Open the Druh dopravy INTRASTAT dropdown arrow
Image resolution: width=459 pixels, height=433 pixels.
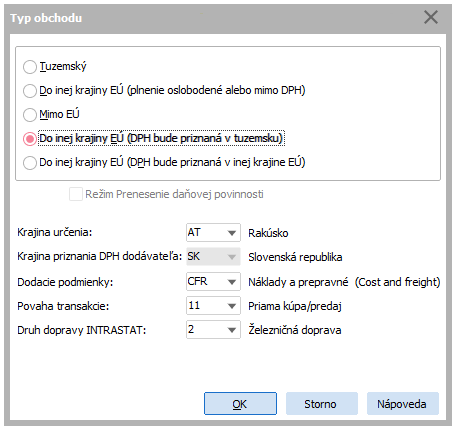[x=232, y=330]
